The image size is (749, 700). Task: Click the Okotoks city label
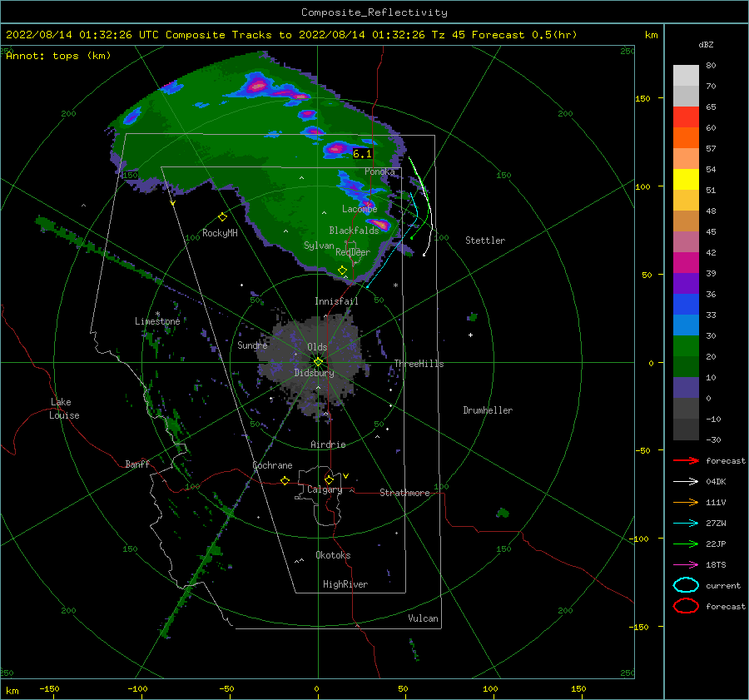pyautogui.click(x=333, y=555)
